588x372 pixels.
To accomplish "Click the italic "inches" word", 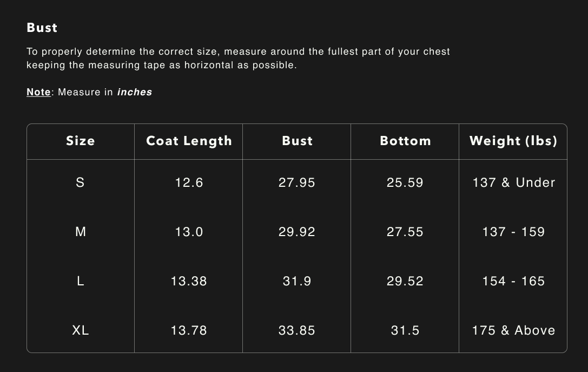I will pos(135,92).
